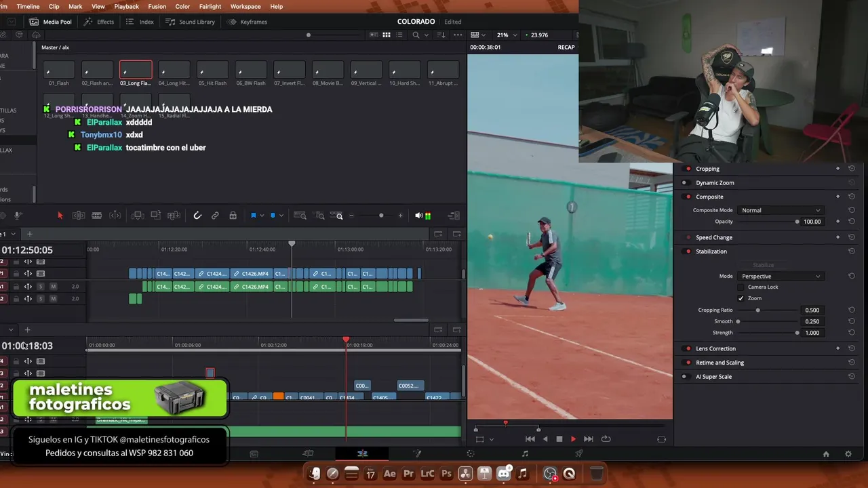Select the arrow Selection Mode tool
The height and width of the screenshot is (488, 868).
pyautogui.click(x=60, y=216)
